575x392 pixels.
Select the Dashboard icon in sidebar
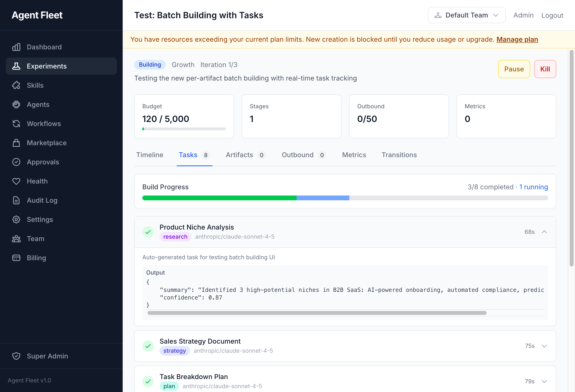(x=16, y=47)
